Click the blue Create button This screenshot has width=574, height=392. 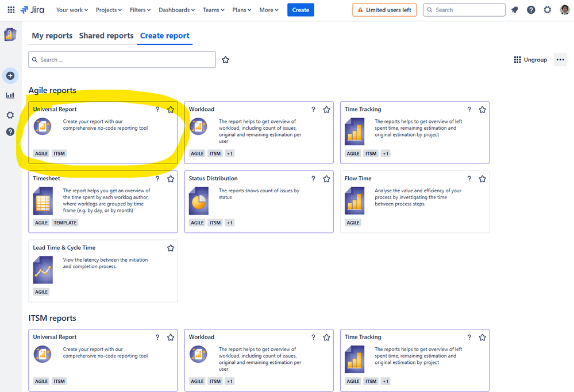click(x=301, y=10)
